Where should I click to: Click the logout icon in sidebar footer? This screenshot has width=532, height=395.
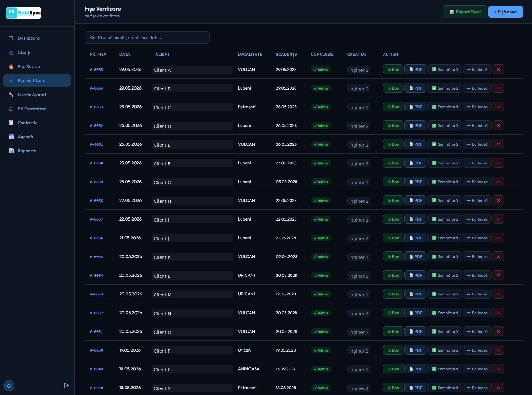(x=67, y=386)
